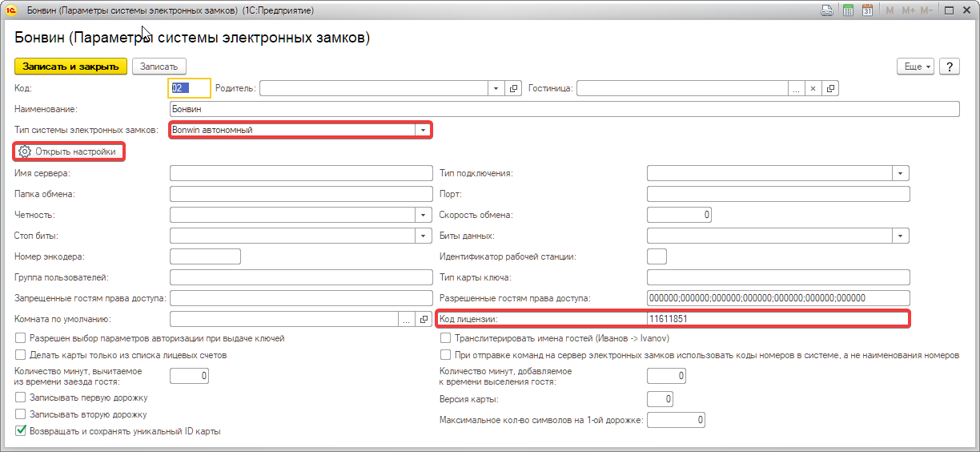Click the M memory button
980x452 pixels.
click(890, 11)
